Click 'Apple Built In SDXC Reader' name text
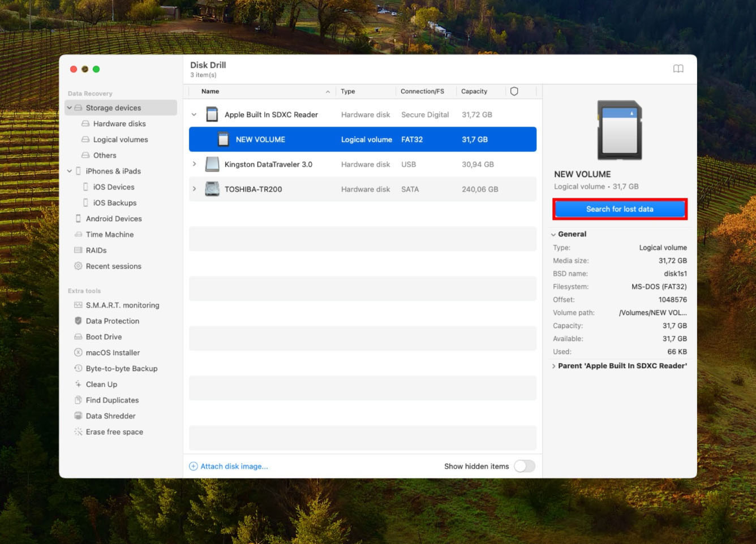The width and height of the screenshot is (756, 544). 271,115
